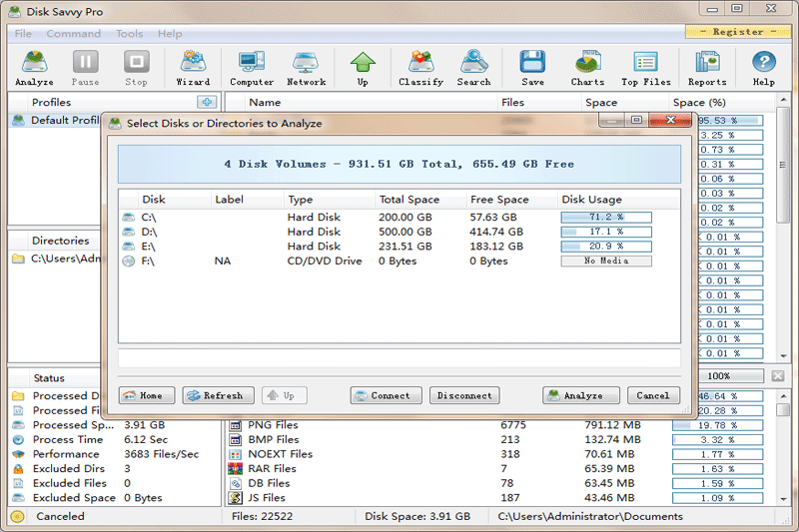Click the JS Files row icon
Viewport: 799px width, 532px height.
pyautogui.click(x=236, y=497)
